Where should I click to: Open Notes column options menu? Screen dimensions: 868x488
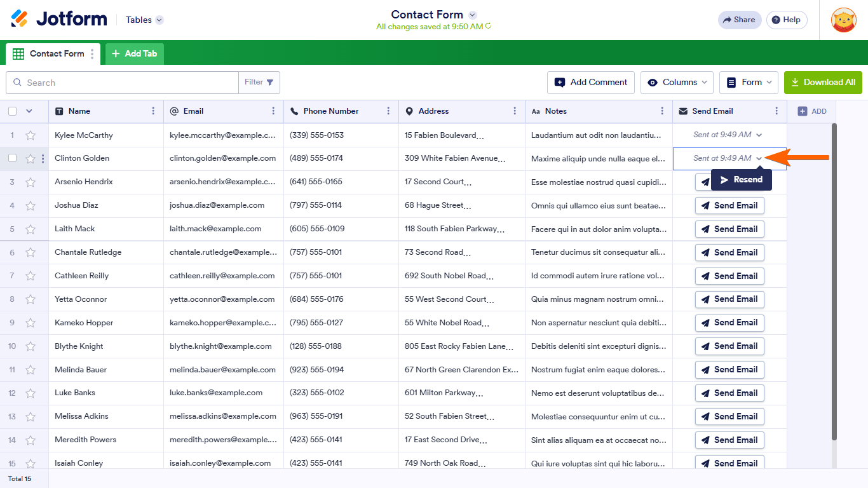pos(662,111)
